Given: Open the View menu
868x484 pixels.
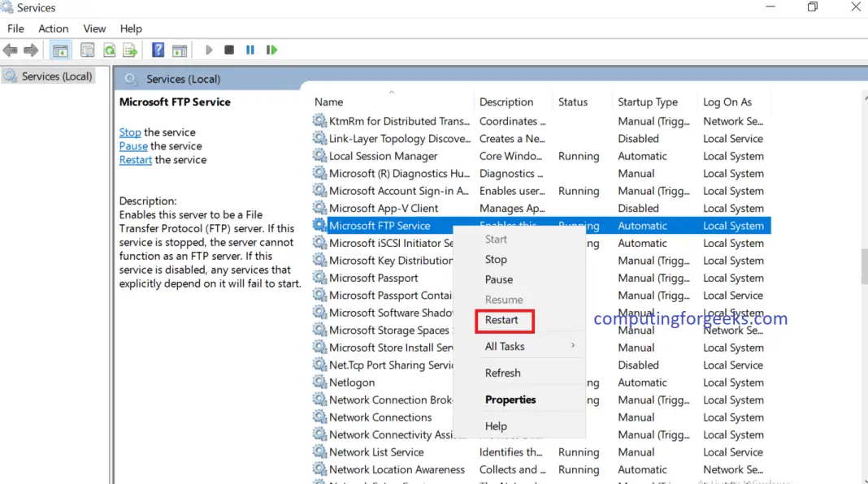Looking at the screenshot, I should click(94, 28).
